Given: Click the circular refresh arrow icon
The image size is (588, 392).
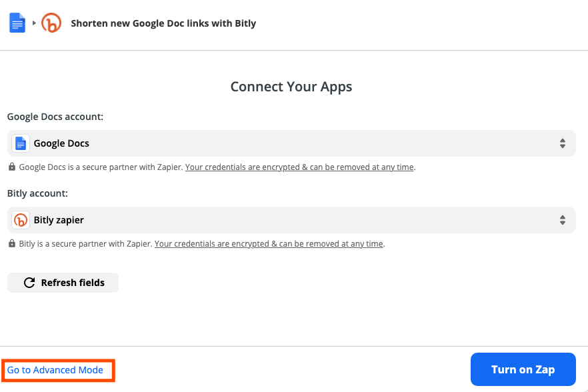Looking at the screenshot, I should (x=29, y=283).
